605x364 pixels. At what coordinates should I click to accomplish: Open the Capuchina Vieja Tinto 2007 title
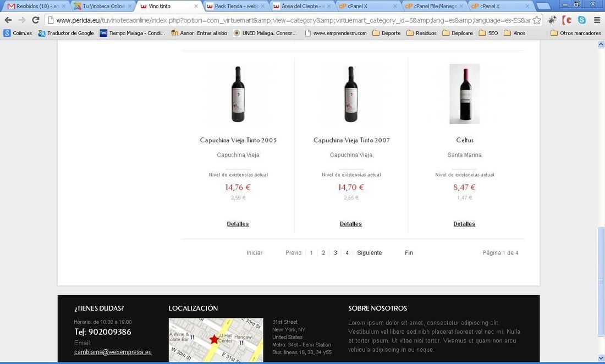click(x=351, y=140)
